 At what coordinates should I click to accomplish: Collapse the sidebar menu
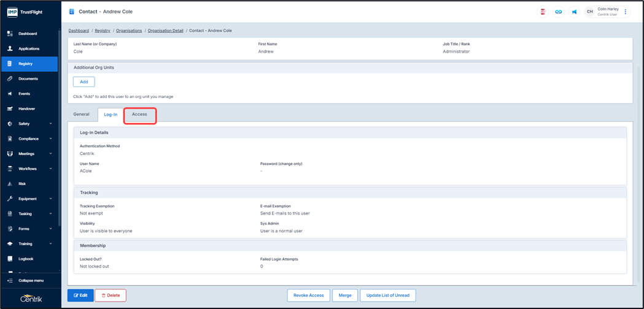coord(31,280)
